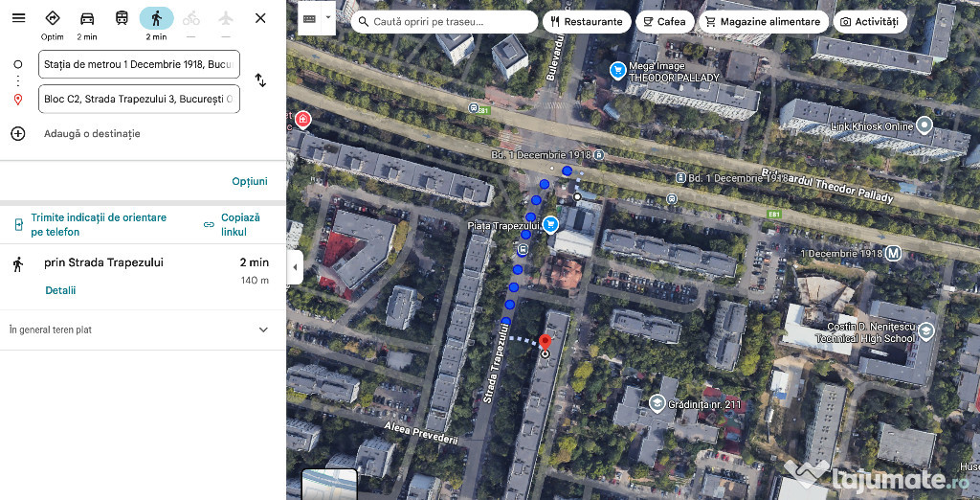Expand the În general teren plat section
This screenshot has width=980, height=500.
click(x=264, y=330)
